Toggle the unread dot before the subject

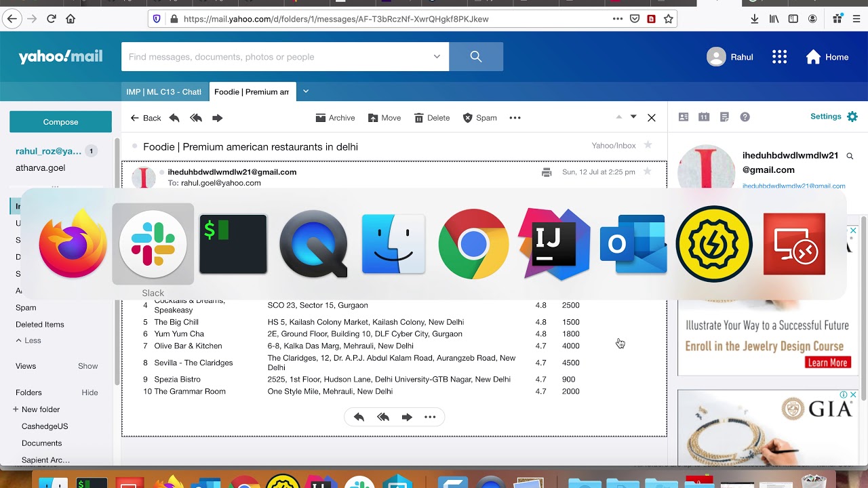tap(134, 146)
